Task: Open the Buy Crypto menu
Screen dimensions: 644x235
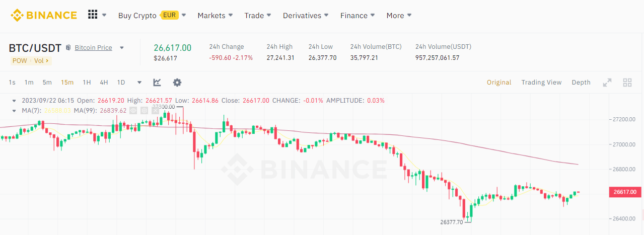Action: 138,15
